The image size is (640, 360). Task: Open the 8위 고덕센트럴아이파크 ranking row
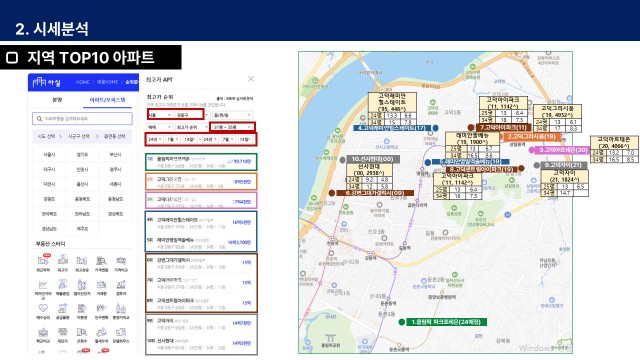[x=201, y=302]
